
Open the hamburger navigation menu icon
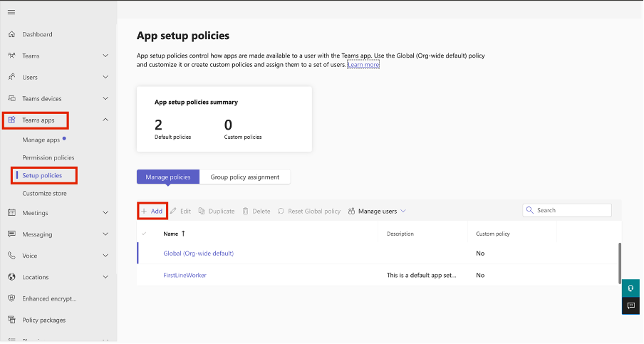pyautogui.click(x=11, y=12)
